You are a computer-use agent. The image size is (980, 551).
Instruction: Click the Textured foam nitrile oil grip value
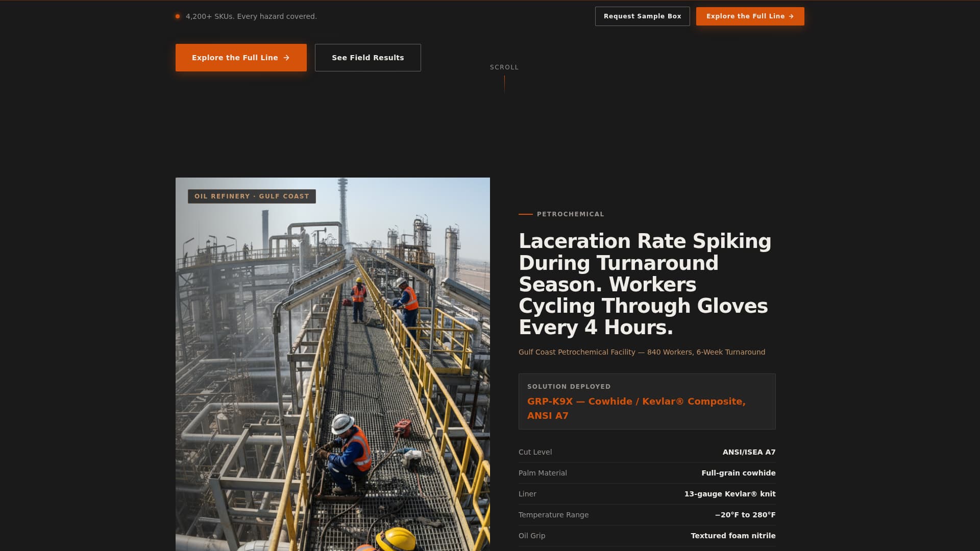pos(732,536)
